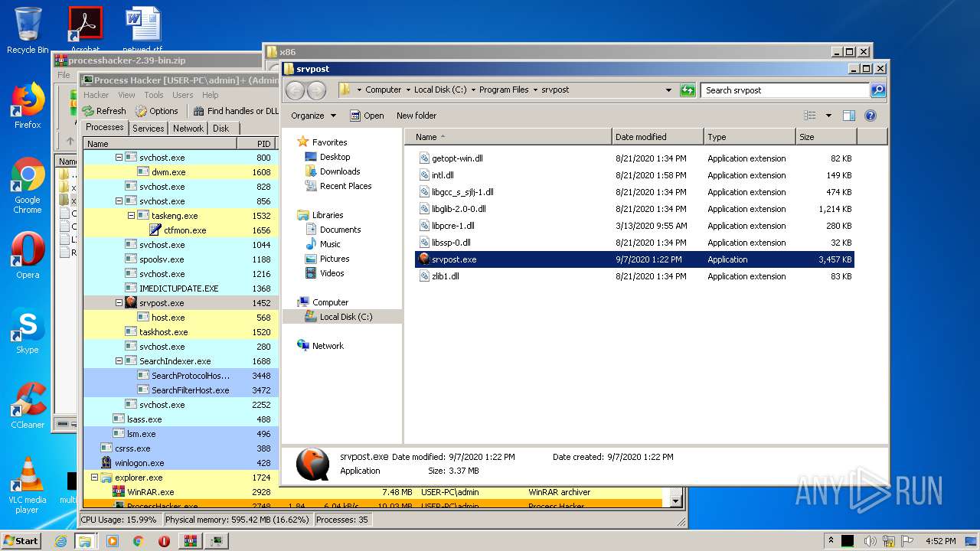
Task: Open Tools menu in Process Hacker
Action: (154, 95)
